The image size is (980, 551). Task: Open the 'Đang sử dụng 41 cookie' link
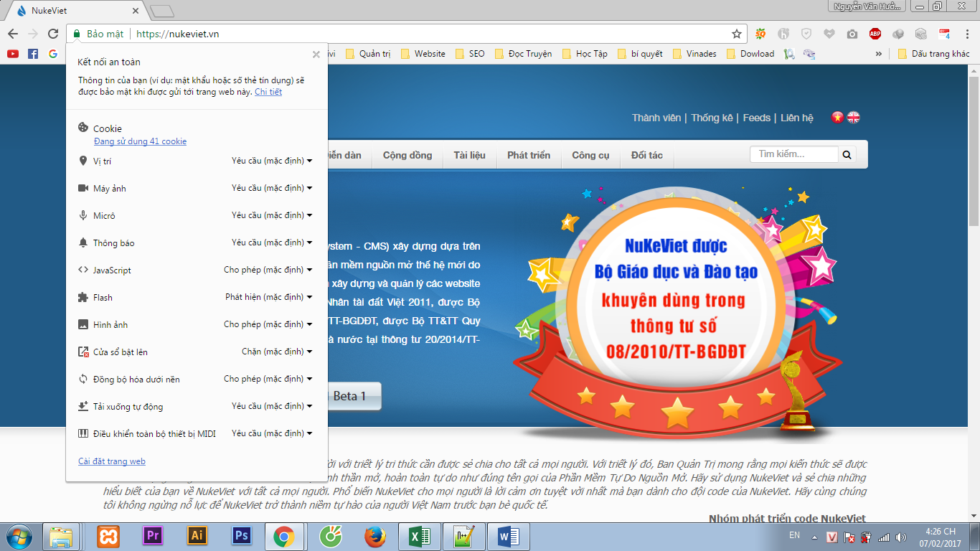140,141
